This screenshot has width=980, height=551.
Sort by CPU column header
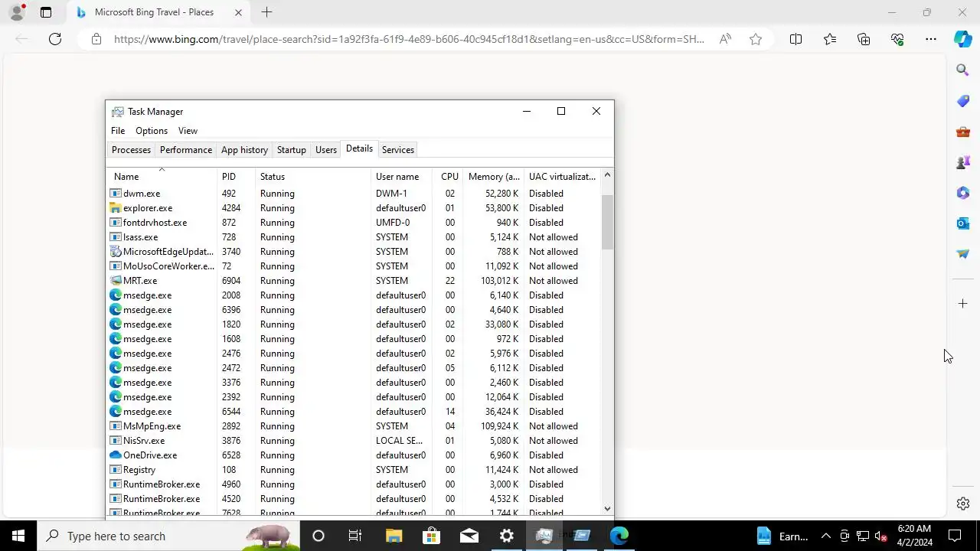(449, 177)
